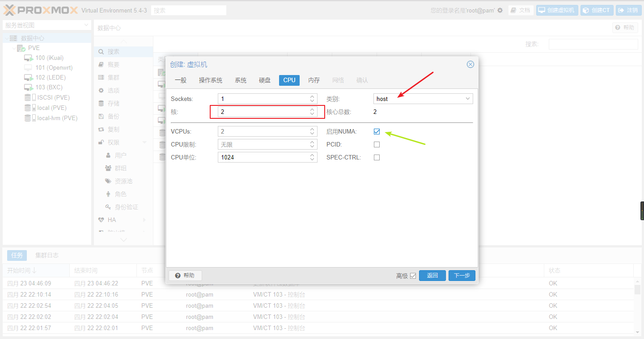Click the 搜索 magnifier icon in the side menu

tap(101, 52)
